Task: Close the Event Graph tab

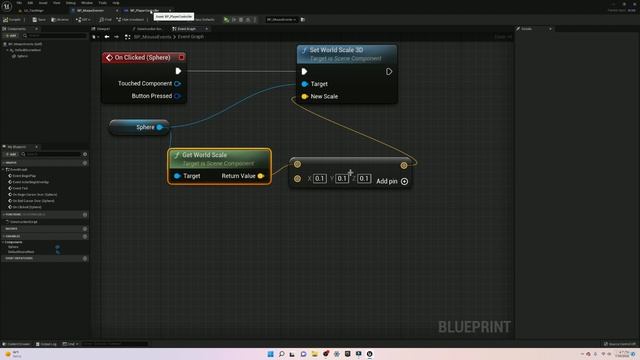Action: (x=207, y=29)
